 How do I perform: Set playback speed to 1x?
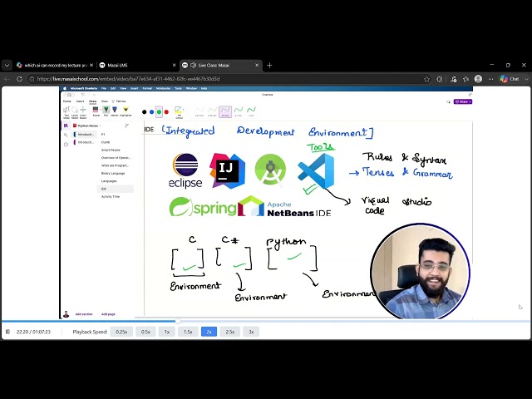coord(166,332)
